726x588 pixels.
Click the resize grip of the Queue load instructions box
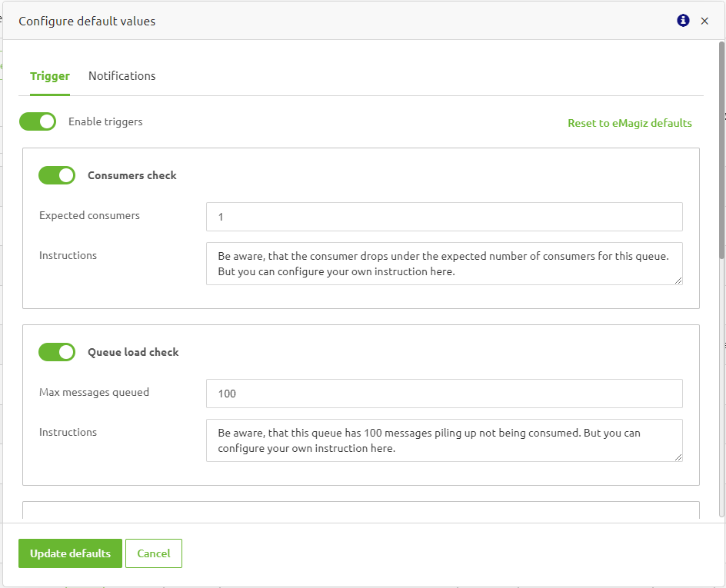pyautogui.click(x=679, y=459)
